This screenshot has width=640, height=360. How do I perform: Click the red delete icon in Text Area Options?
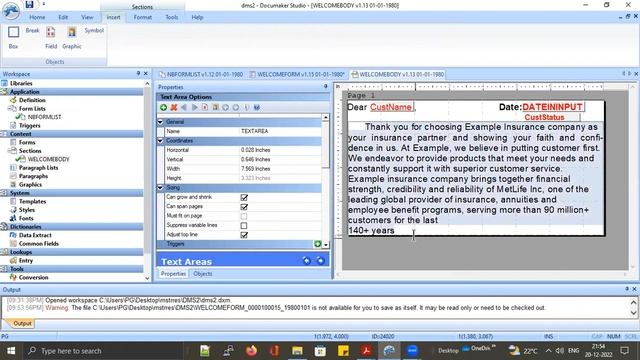coord(174,107)
